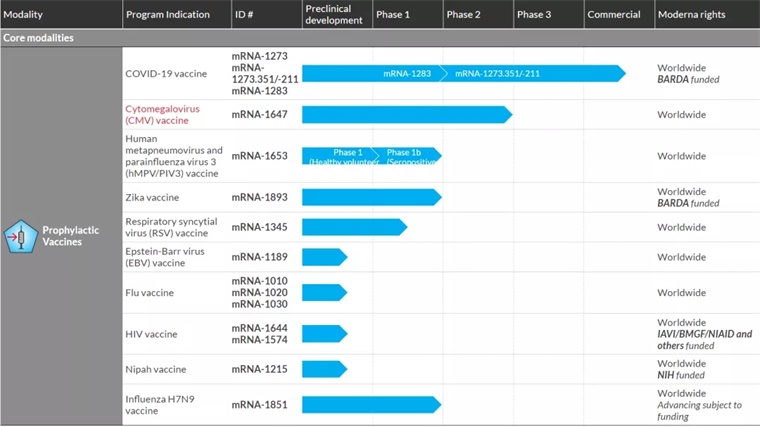The image size is (760, 427).
Task: Click the Moderna rights column header
Action: coord(691,14)
